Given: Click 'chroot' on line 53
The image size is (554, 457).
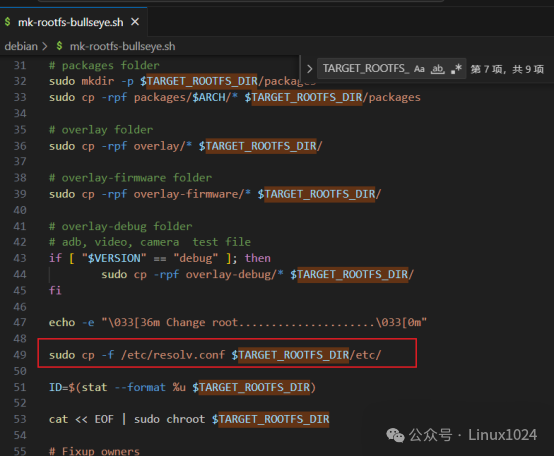Looking at the screenshot, I should (x=186, y=419).
